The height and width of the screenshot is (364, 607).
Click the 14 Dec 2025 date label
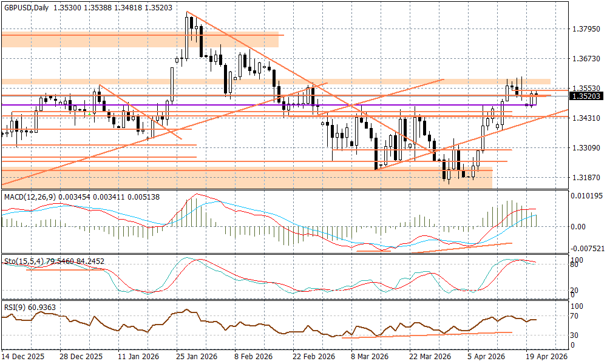pyautogui.click(x=23, y=357)
